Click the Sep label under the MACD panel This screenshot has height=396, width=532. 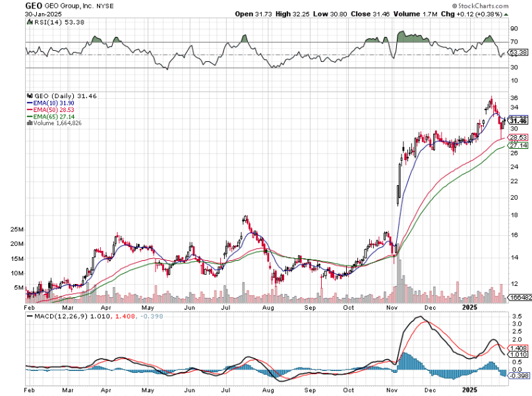coord(310,390)
